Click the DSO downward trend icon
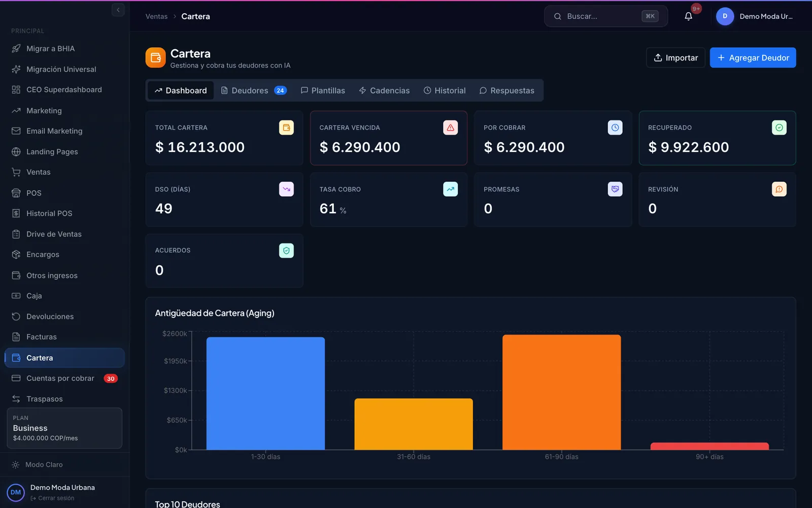 [286, 189]
